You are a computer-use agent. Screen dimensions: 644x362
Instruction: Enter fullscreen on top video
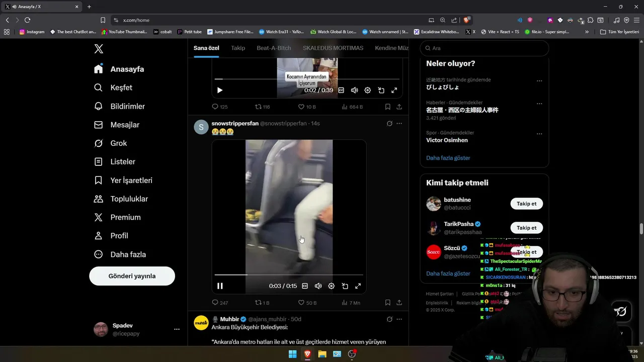click(x=394, y=90)
